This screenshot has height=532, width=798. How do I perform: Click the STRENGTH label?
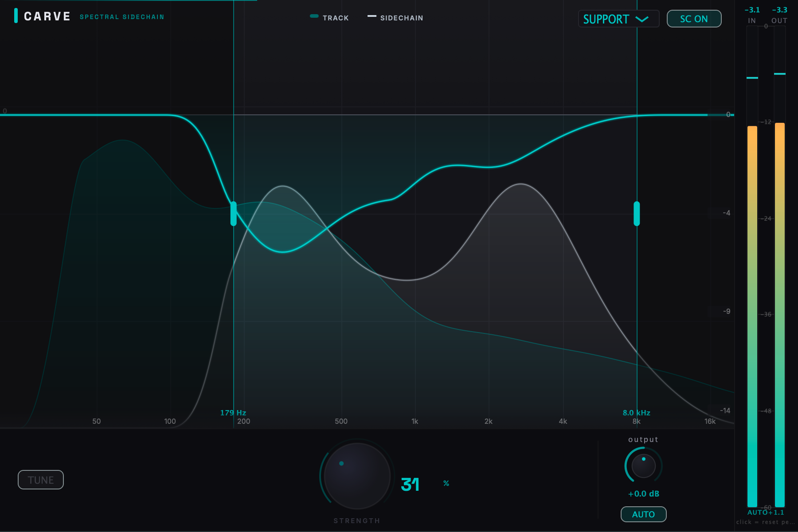[357, 521]
